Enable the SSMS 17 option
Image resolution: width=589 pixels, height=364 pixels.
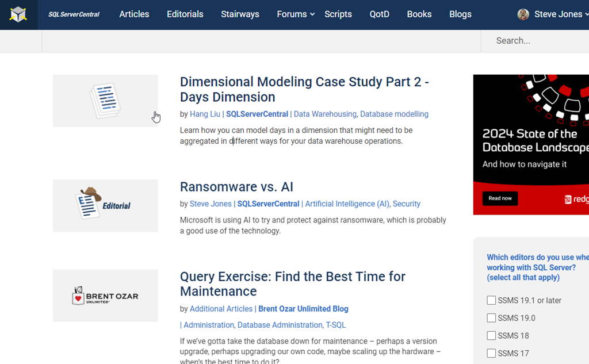491,353
